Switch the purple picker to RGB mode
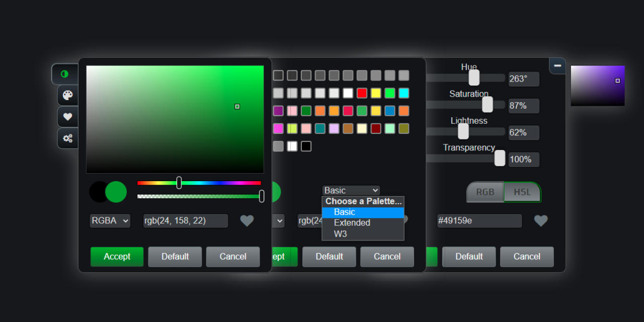Image resolution: width=644 pixels, height=322 pixels. [x=485, y=192]
